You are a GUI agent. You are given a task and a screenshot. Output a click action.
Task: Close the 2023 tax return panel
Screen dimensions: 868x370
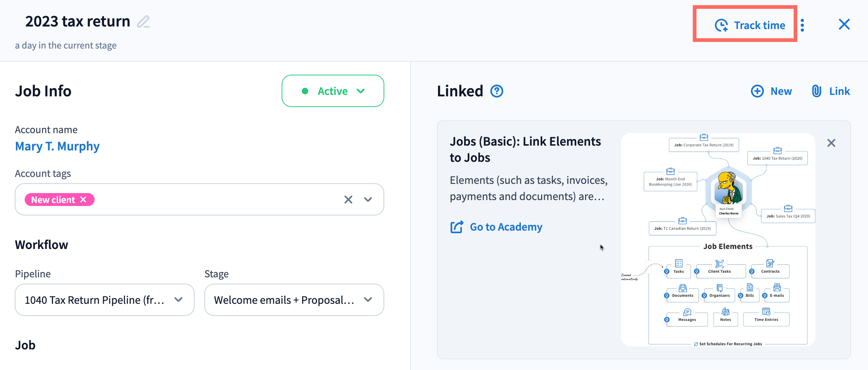point(844,25)
